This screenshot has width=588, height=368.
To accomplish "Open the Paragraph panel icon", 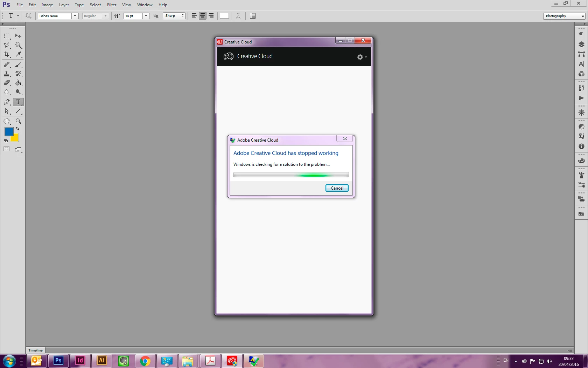I will tap(581, 35).
